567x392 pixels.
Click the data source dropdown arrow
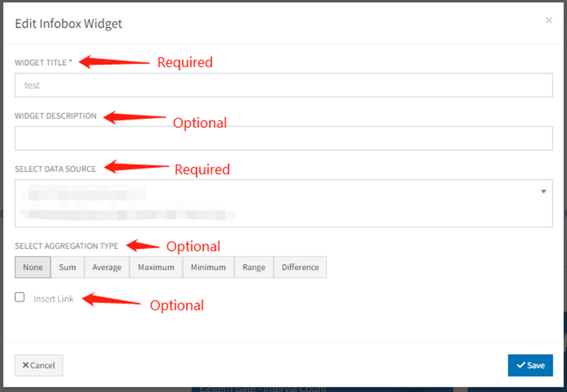pos(543,192)
